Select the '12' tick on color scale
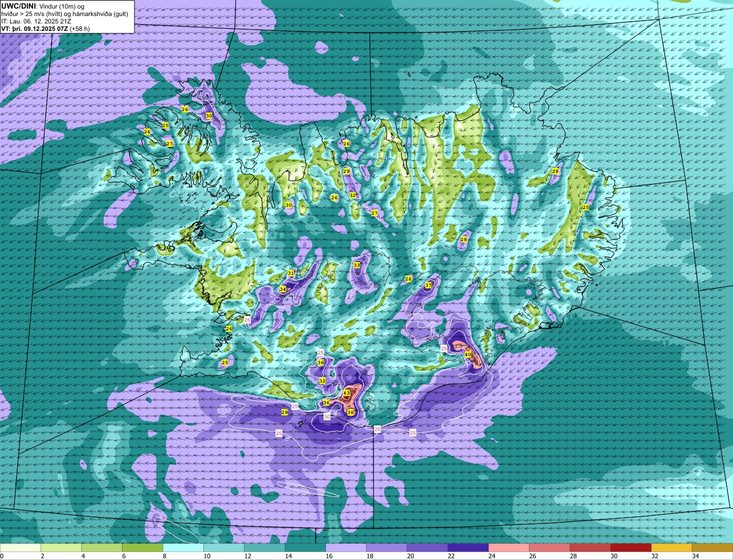733x560 pixels. click(247, 556)
